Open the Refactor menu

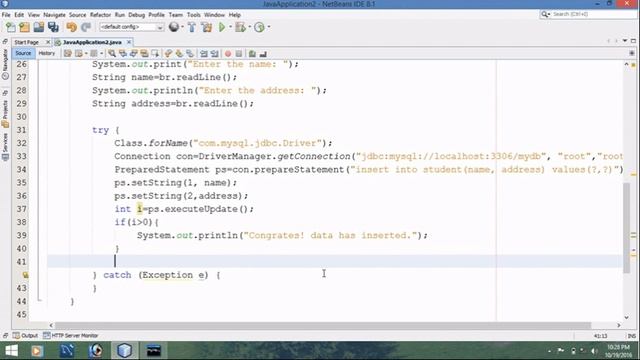click(x=100, y=15)
